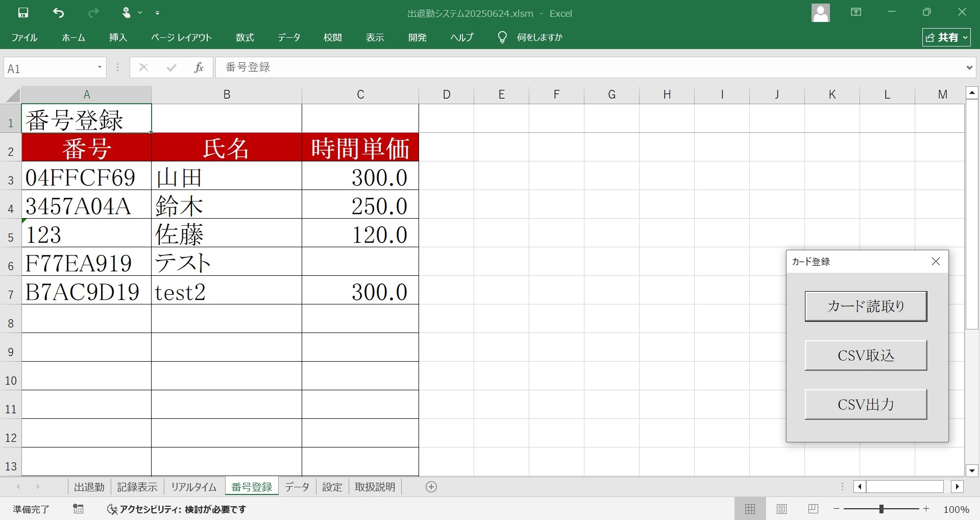The width and height of the screenshot is (980, 520).
Task: Switch to the 出退勤 sheet tab
Action: click(89, 487)
